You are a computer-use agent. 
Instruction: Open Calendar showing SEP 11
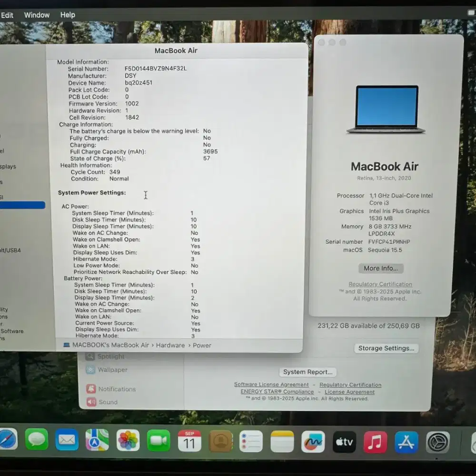coord(189,441)
